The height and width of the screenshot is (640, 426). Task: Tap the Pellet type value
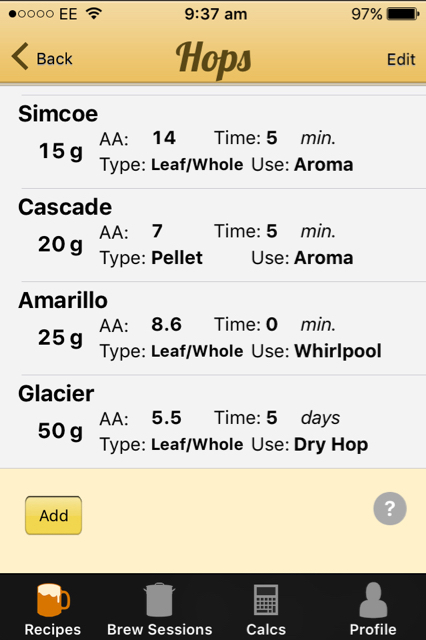point(177,258)
